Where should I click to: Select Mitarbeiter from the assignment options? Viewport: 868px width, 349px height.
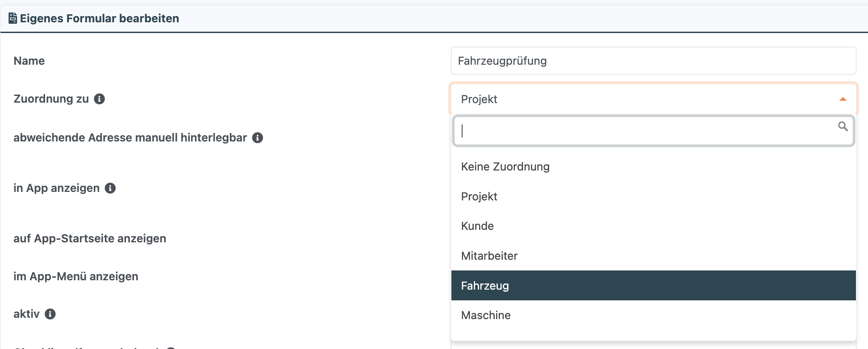point(489,256)
